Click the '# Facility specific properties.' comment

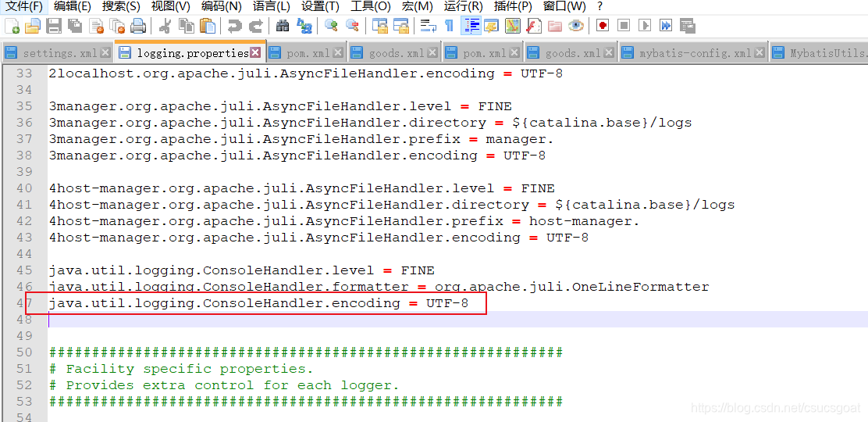coord(181,369)
